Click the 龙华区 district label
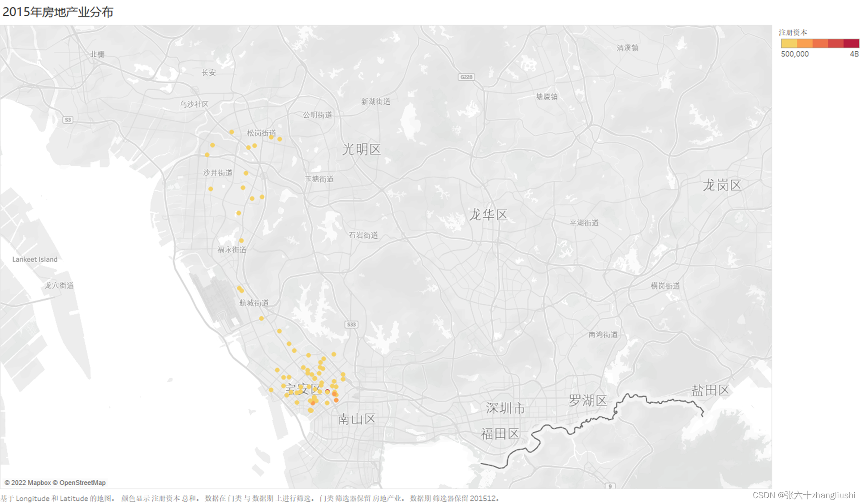The image size is (862, 504). point(488,215)
